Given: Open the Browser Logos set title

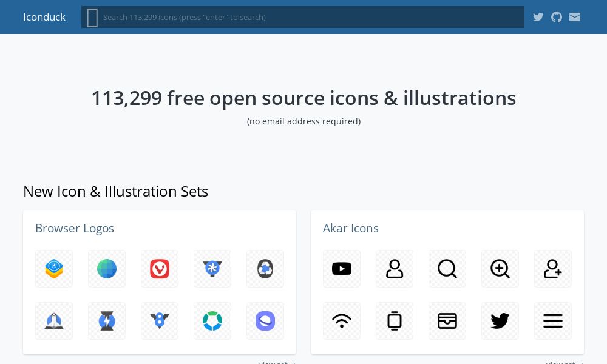Looking at the screenshot, I should click(75, 228).
